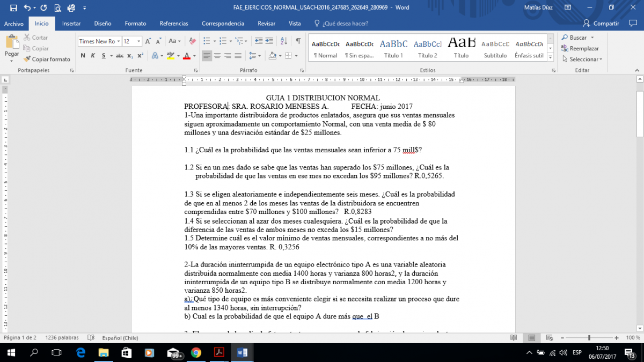Toggle italic formatting (K)
The width and height of the screenshot is (644, 362).
tap(93, 56)
